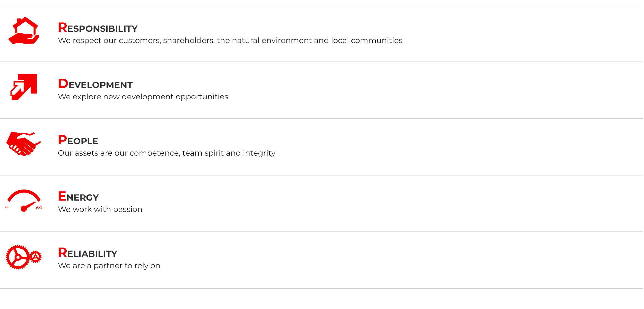The height and width of the screenshot is (309, 644).
Task: Click the gears Reliability icon
Action: (24, 257)
